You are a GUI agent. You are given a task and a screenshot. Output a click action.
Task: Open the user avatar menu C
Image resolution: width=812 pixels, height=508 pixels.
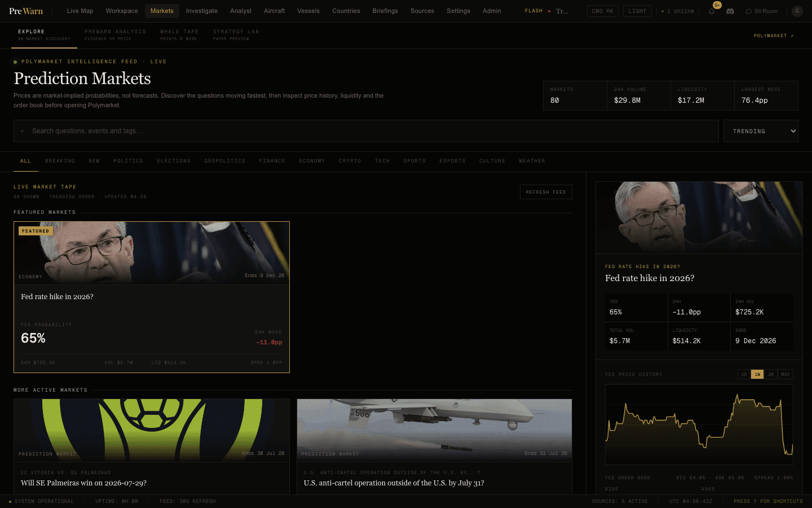tap(797, 11)
